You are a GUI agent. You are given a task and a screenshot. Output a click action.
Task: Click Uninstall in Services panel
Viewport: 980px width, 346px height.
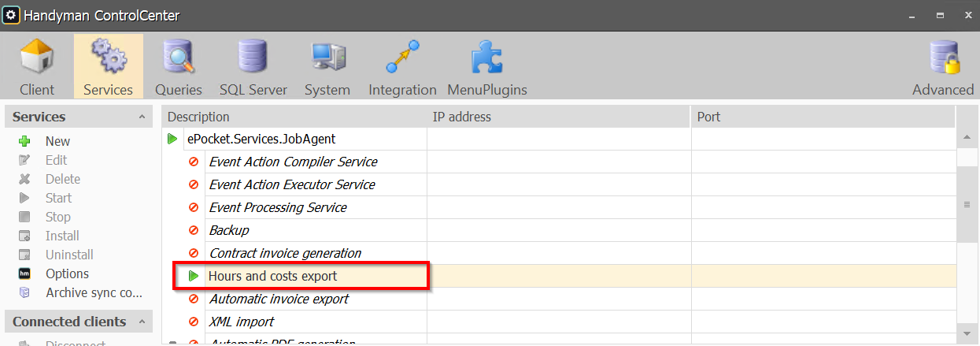[x=69, y=255]
